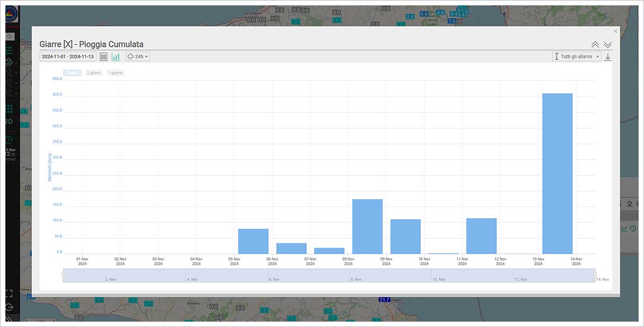The width and height of the screenshot is (644, 327).
Task: Select the 'Tutto' zoom range button
Action: (x=72, y=73)
